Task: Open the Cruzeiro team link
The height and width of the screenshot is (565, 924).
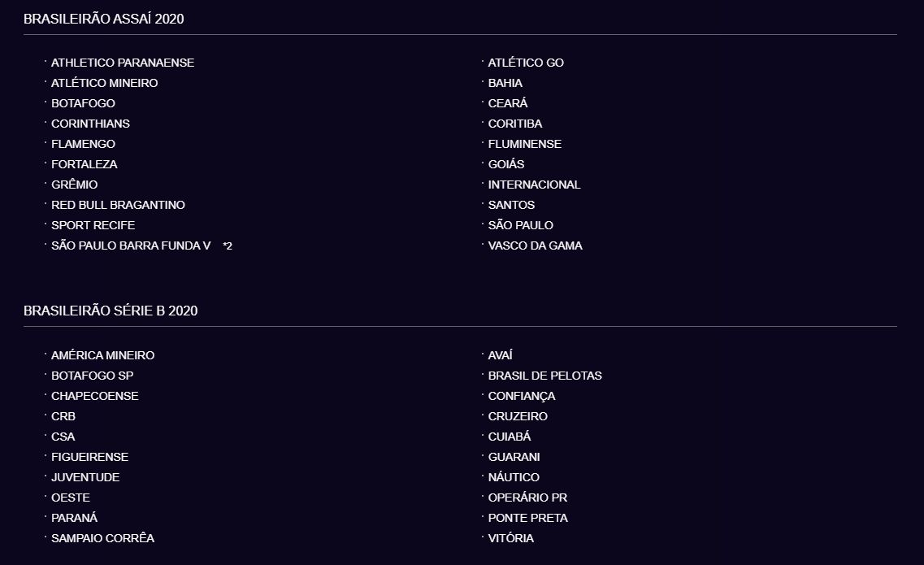Action: 518,416
